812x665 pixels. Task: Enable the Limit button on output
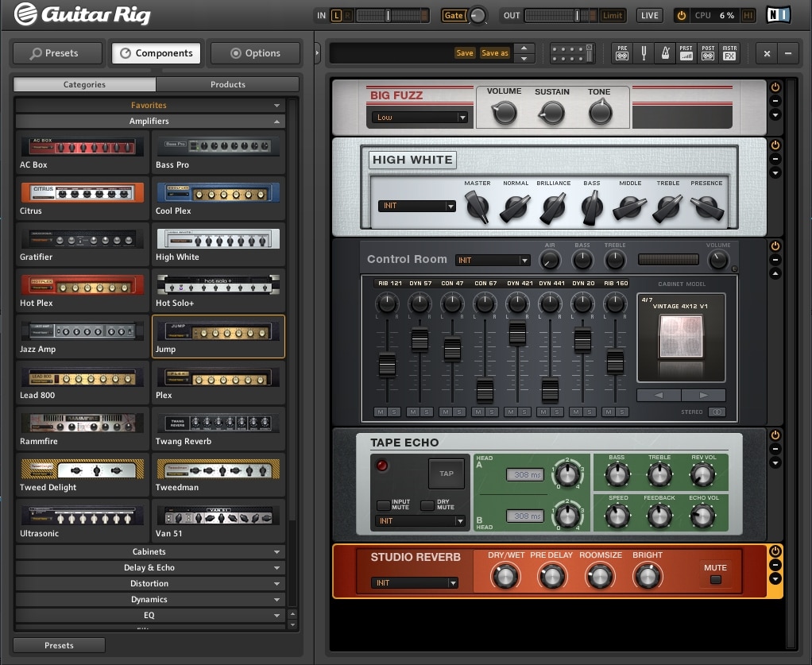point(612,16)
